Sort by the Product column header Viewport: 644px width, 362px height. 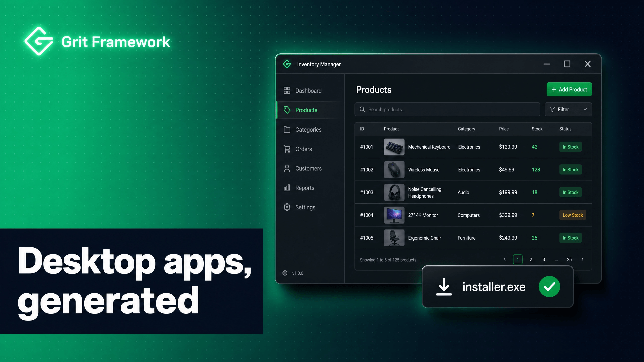point(391,129)
